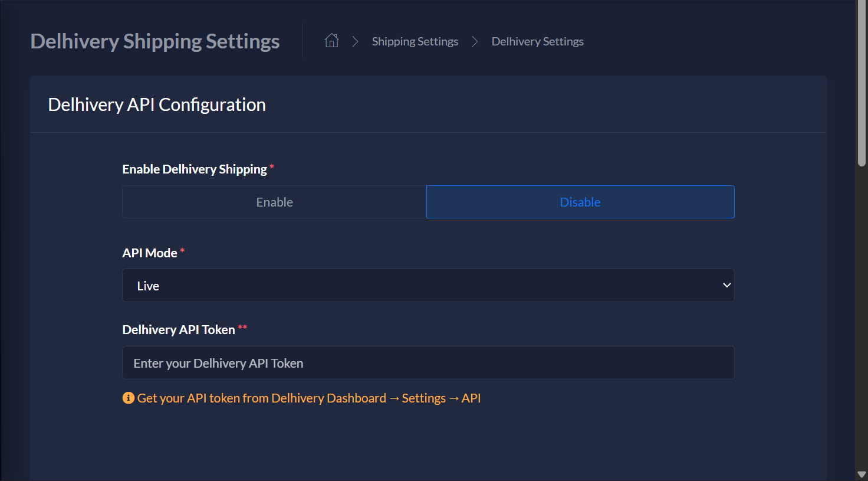The image size is (868, 481).
Task: Click the chevron before Delhivery Settings breadcrumb
Action: [475, 41]
